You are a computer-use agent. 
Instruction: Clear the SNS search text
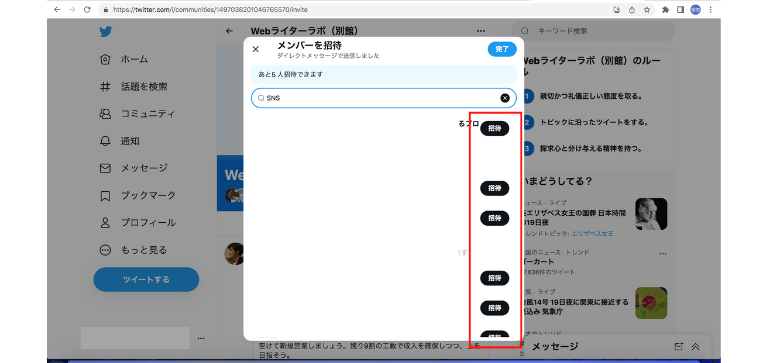(x=504, y=98)
